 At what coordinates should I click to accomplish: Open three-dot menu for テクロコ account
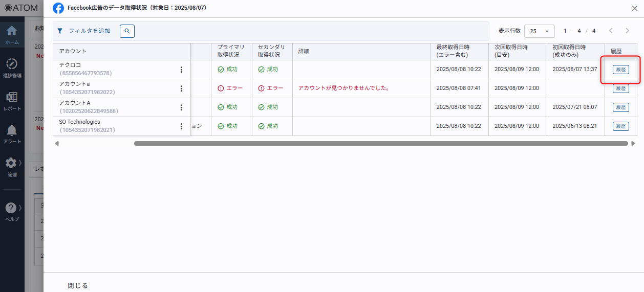pos(181,70)
